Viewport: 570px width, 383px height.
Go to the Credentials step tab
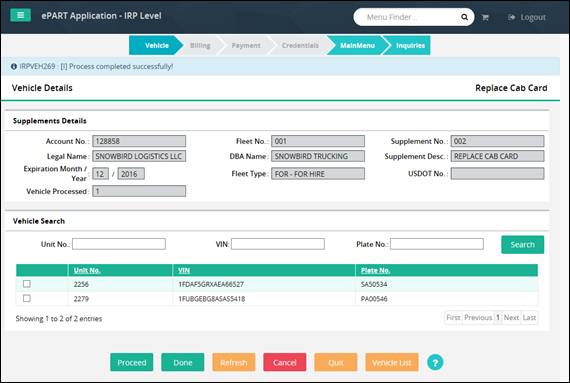click(x=300, y=45)
